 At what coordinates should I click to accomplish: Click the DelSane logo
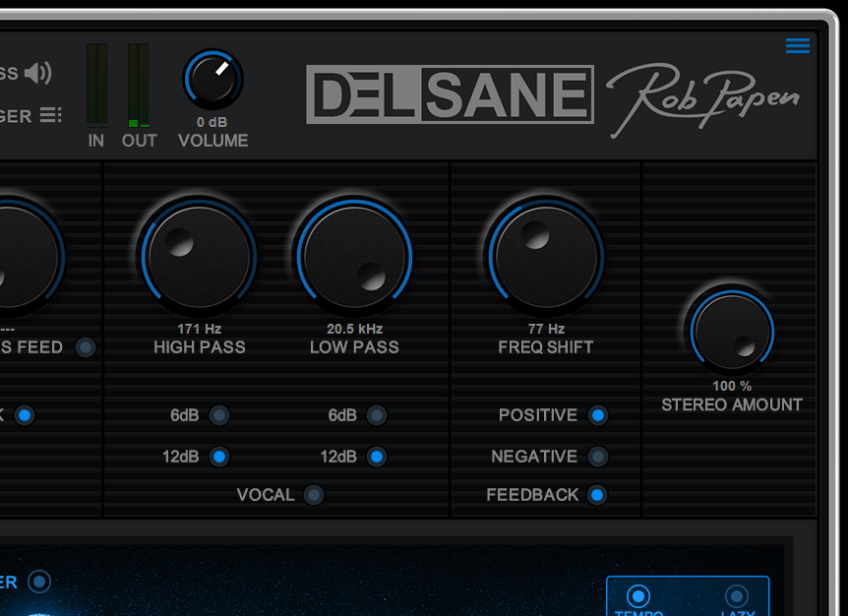point(450,94)
